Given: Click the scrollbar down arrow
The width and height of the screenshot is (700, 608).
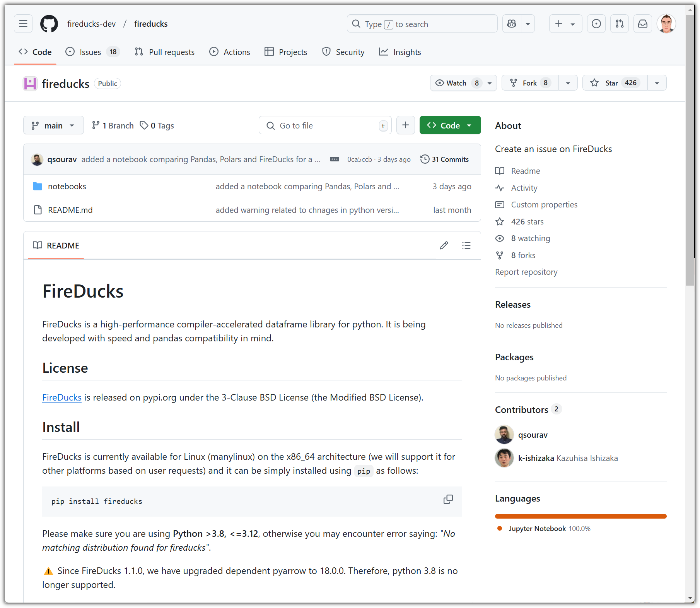Looking at the screenshot, I should [690, 598].
